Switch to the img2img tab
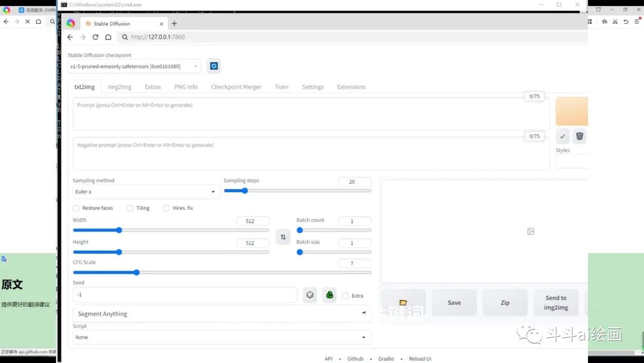Screen dimensions: 644x363 [119, 87]
